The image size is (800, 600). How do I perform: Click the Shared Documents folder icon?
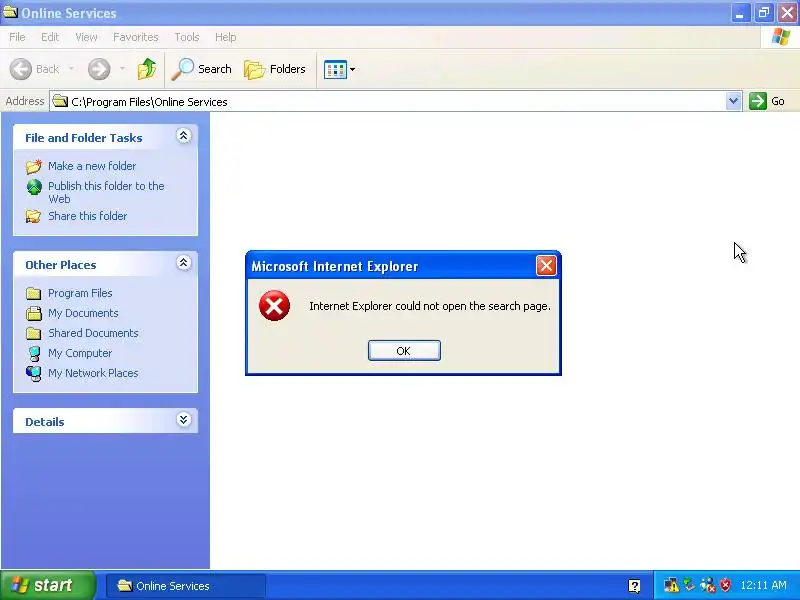click(x=34, y=333)
